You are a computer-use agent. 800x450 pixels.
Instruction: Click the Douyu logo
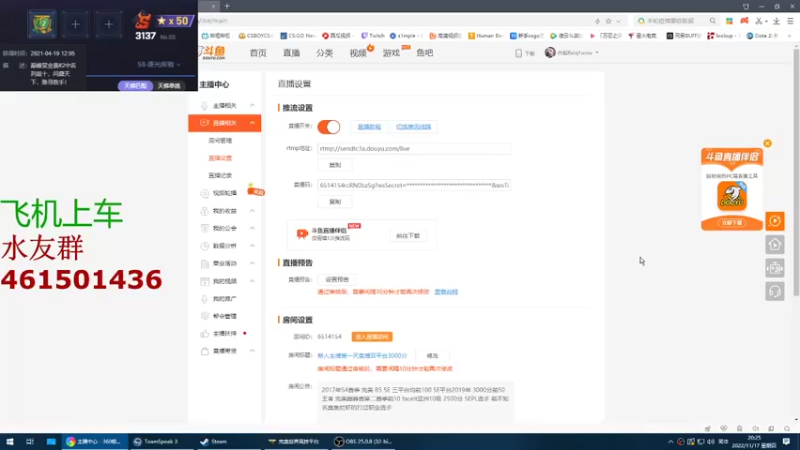tap(211, 52)
